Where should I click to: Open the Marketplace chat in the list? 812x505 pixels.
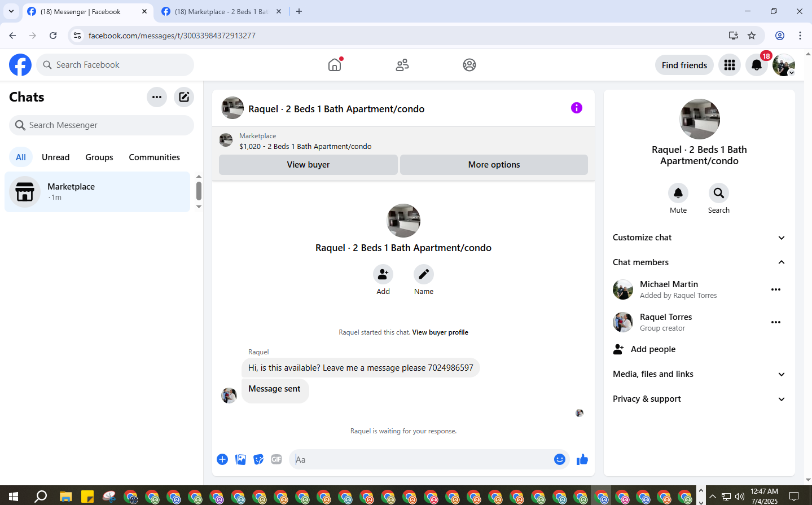(98, 192)
